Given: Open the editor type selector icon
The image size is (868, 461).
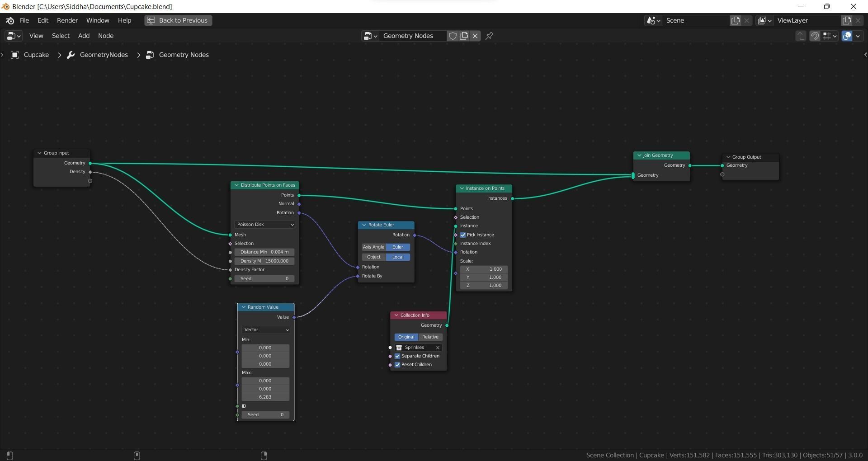Looking at the screenshot, I should tap(14, 36).
